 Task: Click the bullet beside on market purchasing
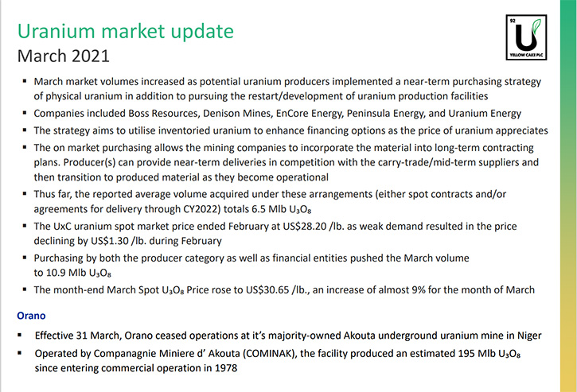(x=25, y=147)
